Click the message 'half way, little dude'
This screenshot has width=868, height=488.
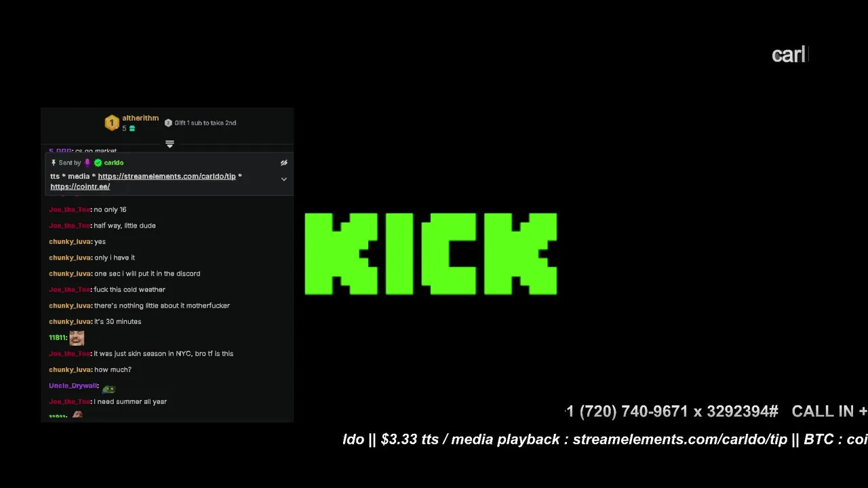[x=125, y=226]
